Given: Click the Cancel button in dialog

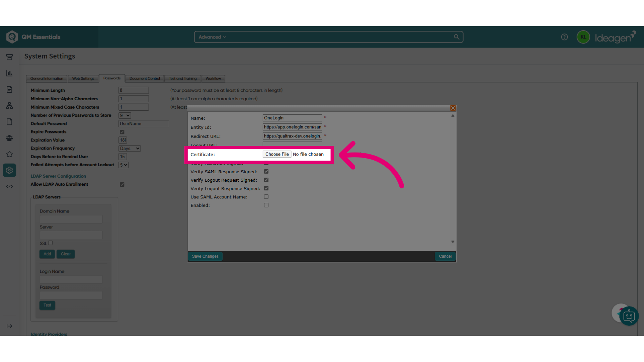Looking at the screenshot, I should tap(445, 256).
